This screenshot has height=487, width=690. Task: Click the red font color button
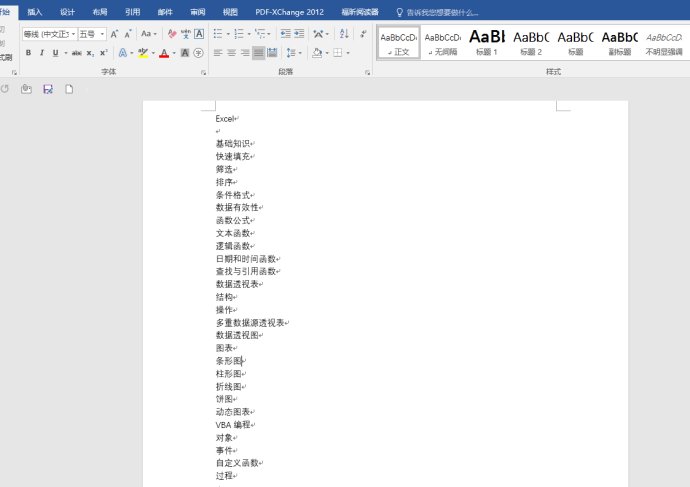(x=164, y=52)
